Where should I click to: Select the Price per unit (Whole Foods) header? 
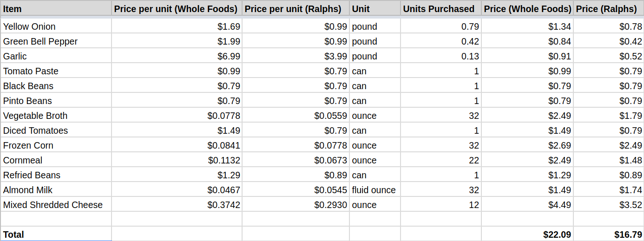176,9
